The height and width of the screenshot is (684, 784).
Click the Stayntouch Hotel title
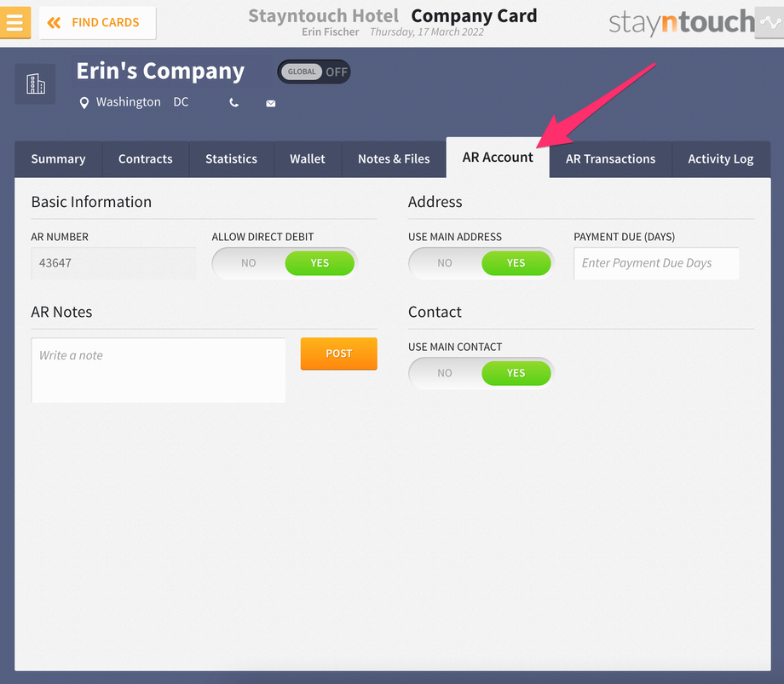point(324,15)
